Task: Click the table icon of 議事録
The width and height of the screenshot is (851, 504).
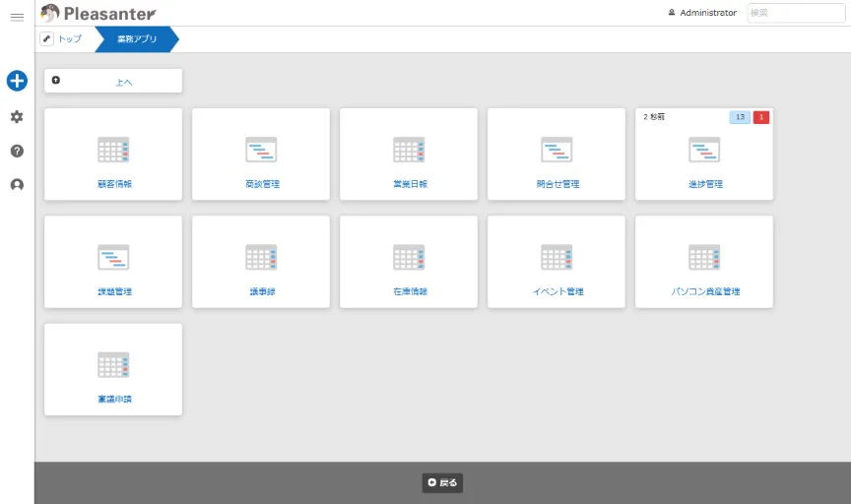Action: point(261,257)
